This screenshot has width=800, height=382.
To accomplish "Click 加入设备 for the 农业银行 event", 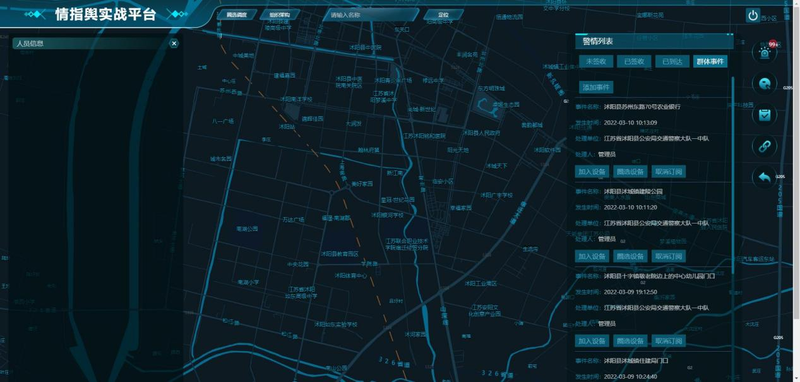I will tap(592, 171).
